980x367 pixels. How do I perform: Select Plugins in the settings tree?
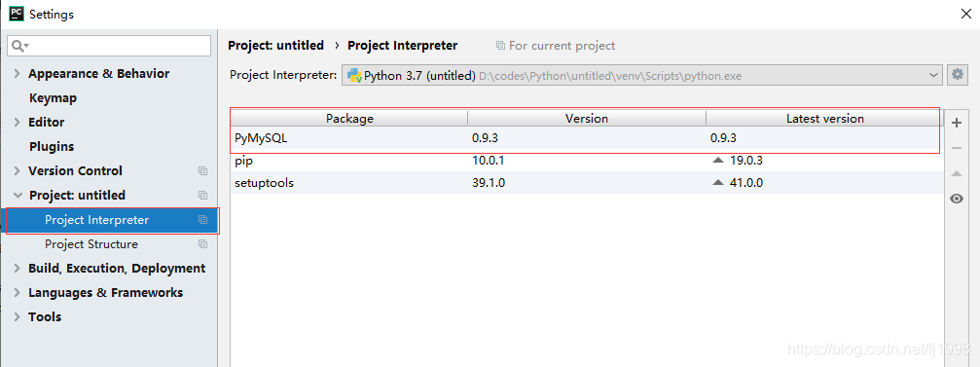52,146
